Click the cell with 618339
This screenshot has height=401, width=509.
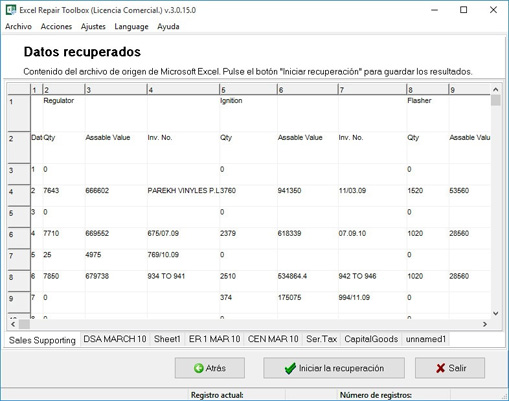[x=308, y=238]
